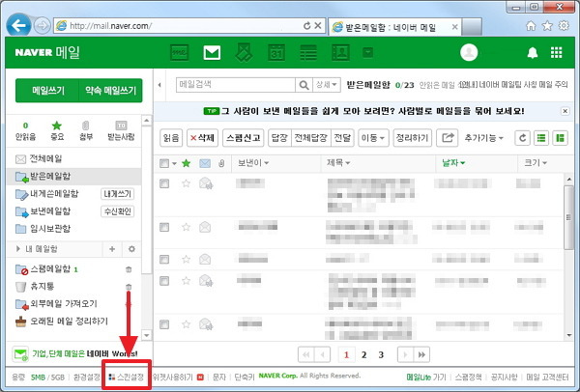Click the magnifier search icon

click(304, 85)
